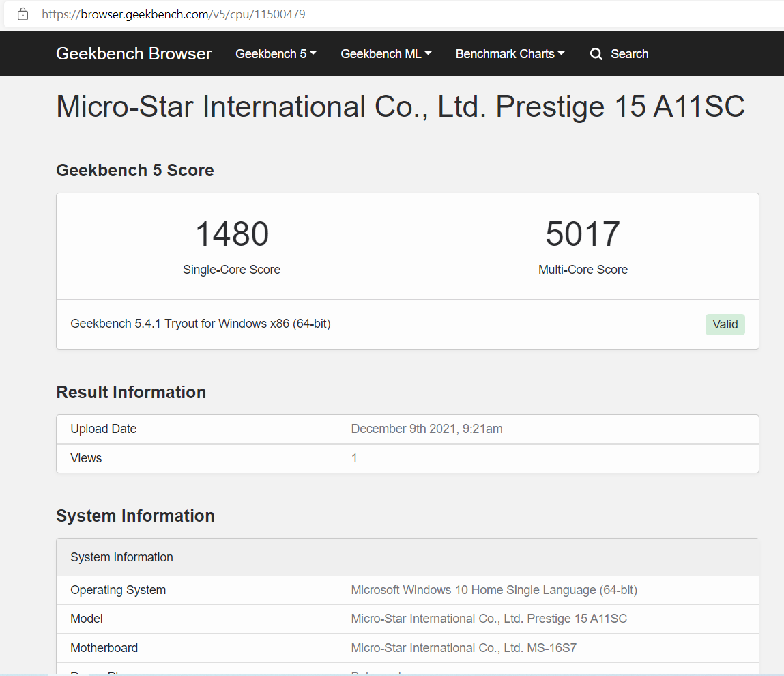784x676 pixels.
Task: Click the Valid status badge
Action: [x=725, y=324]
